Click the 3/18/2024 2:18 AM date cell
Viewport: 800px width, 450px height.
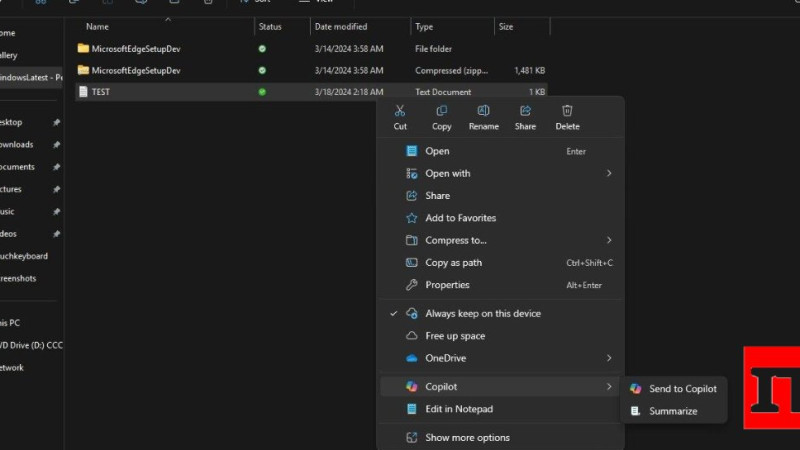(x=349, y=92)
